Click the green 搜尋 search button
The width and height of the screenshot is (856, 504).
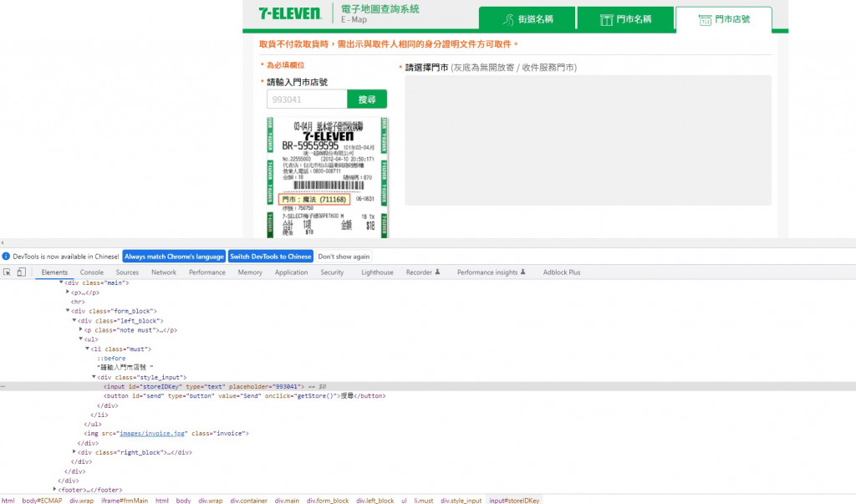click(x=367, y=99)
